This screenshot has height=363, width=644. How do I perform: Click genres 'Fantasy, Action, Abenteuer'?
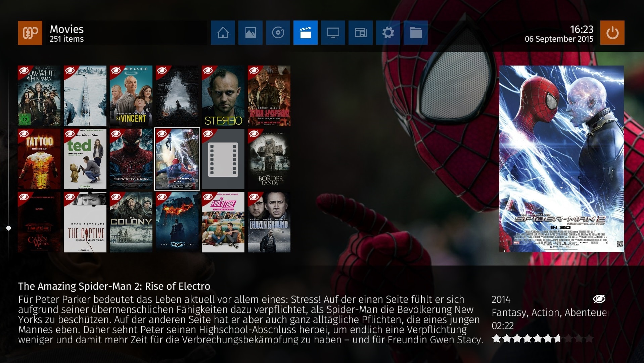[x=549, y=313]
